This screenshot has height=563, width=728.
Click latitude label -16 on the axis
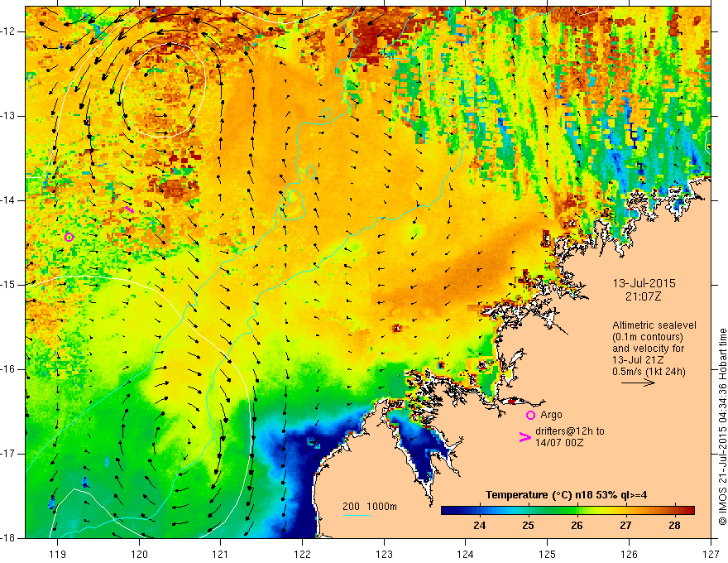coord(8,369)
